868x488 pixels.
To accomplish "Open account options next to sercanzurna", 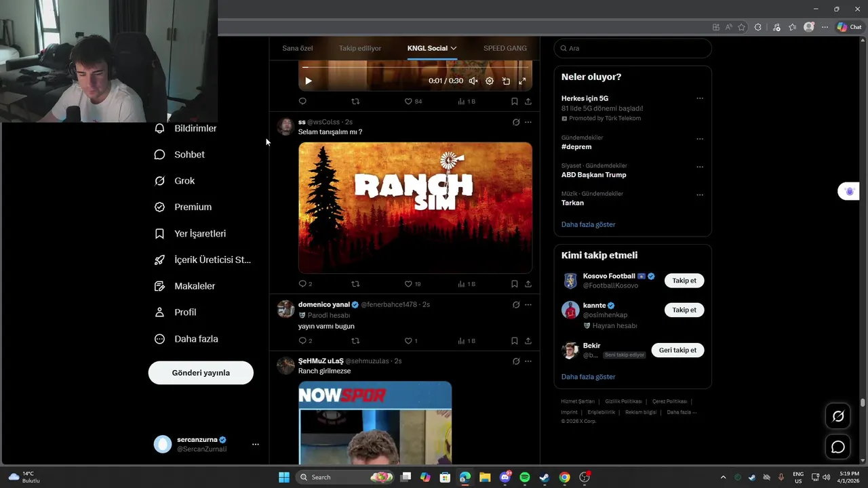I will pos(256,445).
